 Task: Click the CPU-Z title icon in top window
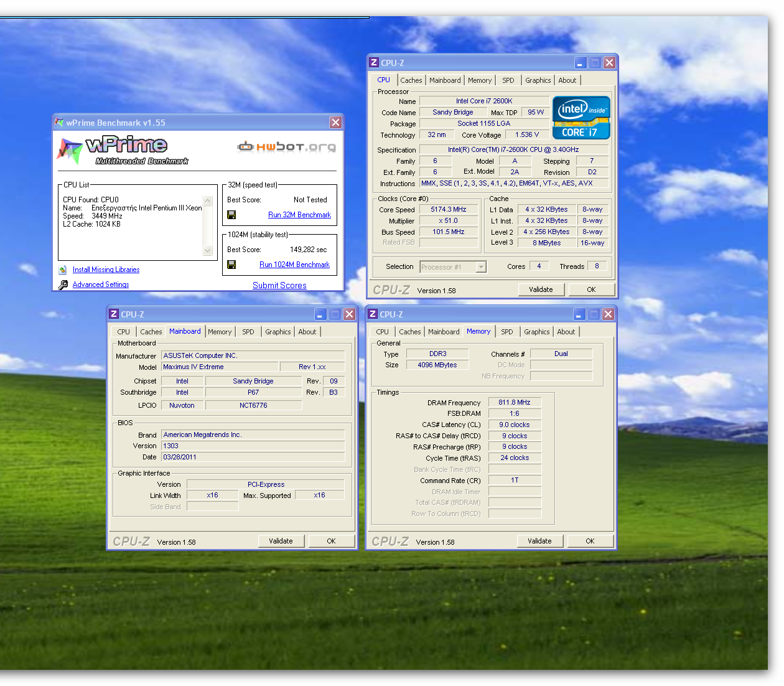(374, 62)
